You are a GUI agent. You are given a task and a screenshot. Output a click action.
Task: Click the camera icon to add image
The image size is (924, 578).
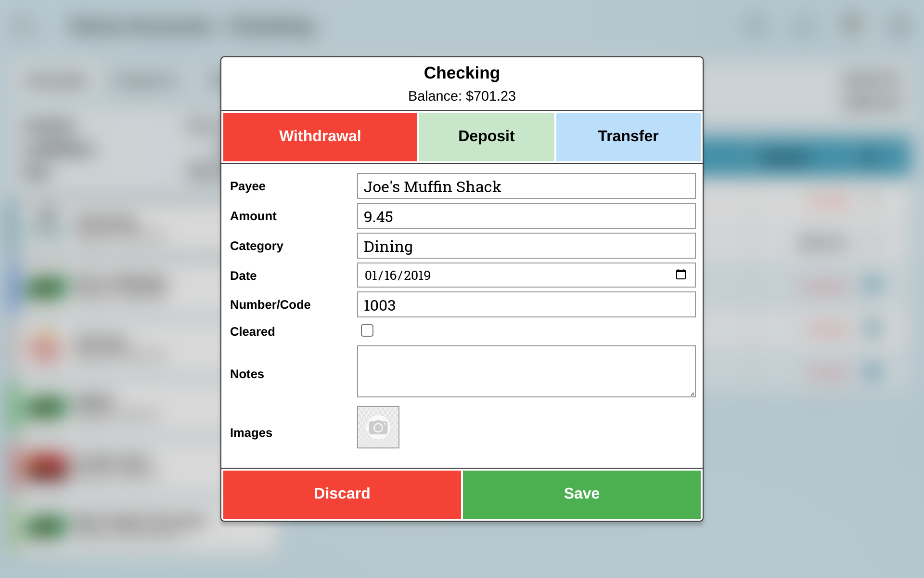(378, 427)
